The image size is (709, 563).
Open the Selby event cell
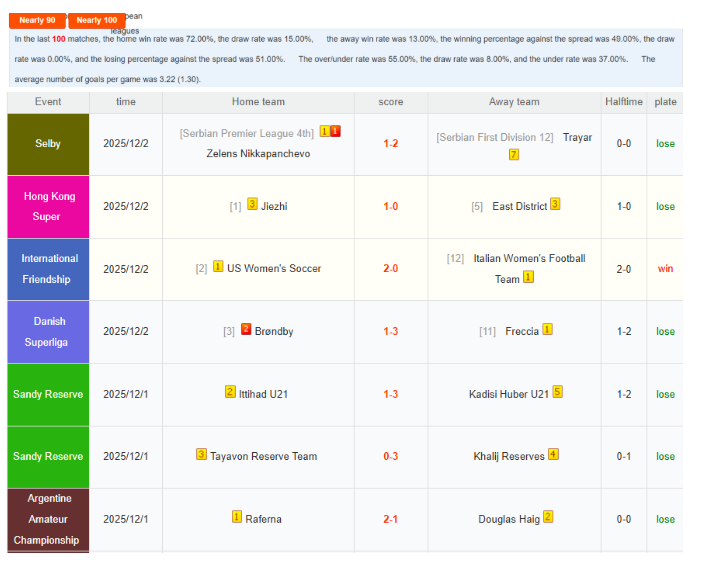click(x=48, y=144)
